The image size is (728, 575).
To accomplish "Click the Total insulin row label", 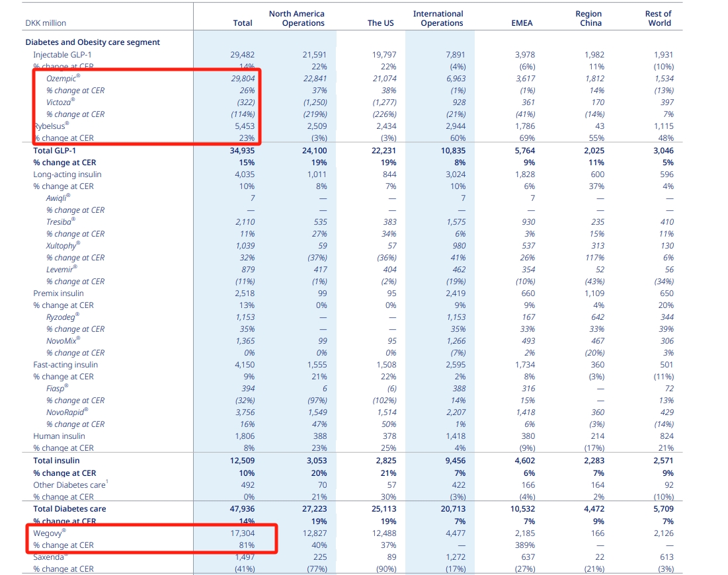I will click(x=56, y=461).
